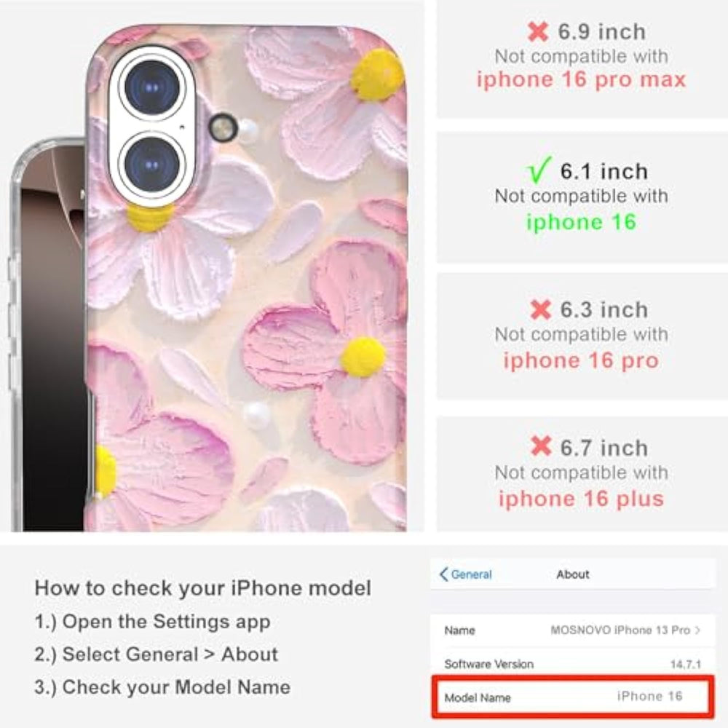The image size is (728, 728).
Task: Click the green checkmark beside 6.1 inch
Action: click(x=540, y=170)
